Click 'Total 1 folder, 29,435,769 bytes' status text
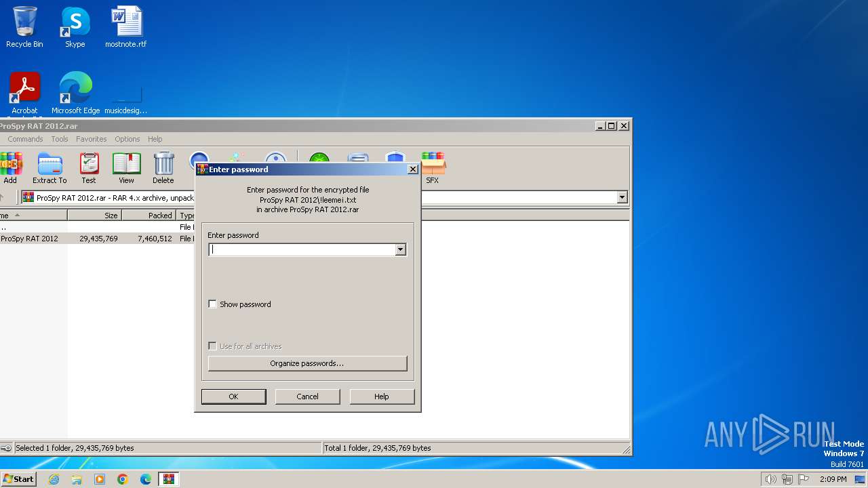 [378, 448]
